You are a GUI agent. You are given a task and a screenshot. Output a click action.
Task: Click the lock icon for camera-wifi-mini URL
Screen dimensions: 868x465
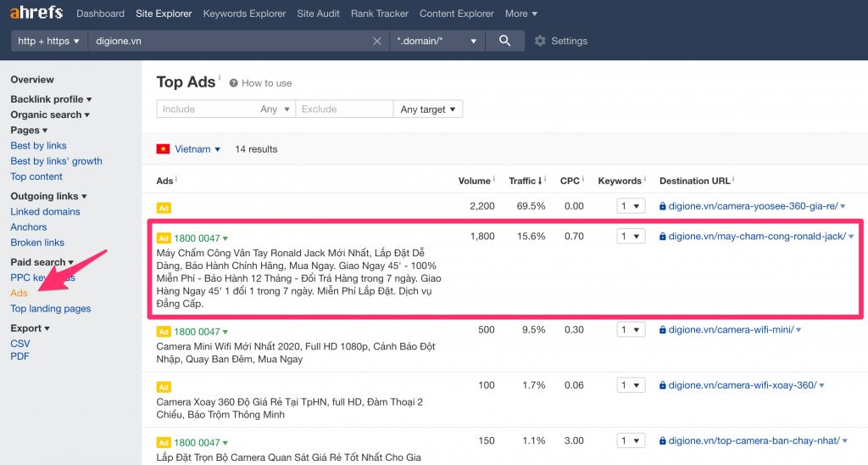pyautogui.click(x=663, y=330)
